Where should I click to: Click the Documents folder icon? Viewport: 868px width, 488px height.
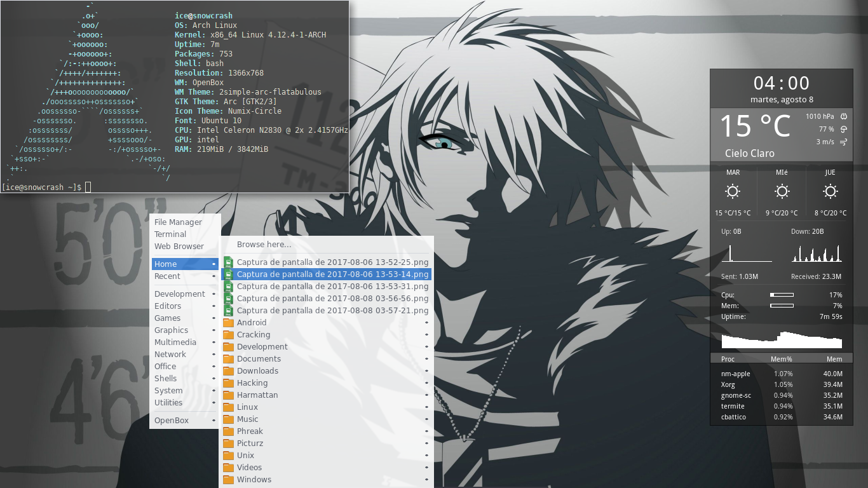tap(229, 358)
